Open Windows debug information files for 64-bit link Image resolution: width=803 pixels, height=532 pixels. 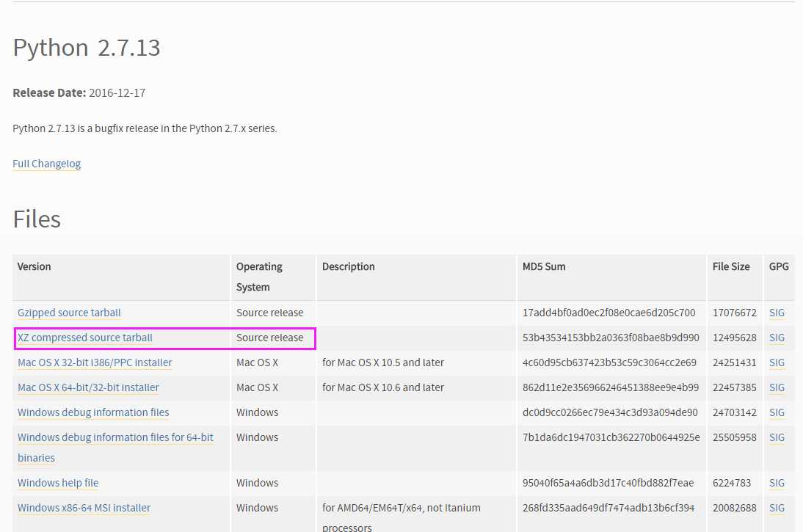tap(115, 448)
